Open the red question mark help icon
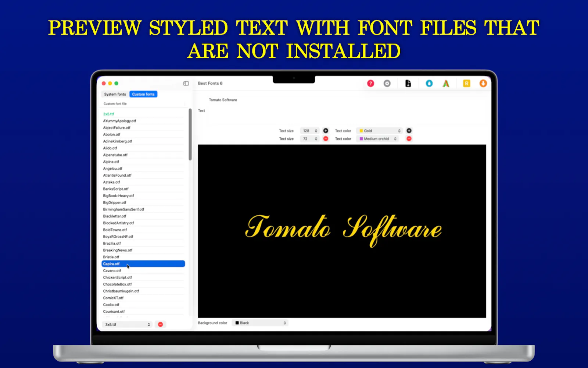 370,84
